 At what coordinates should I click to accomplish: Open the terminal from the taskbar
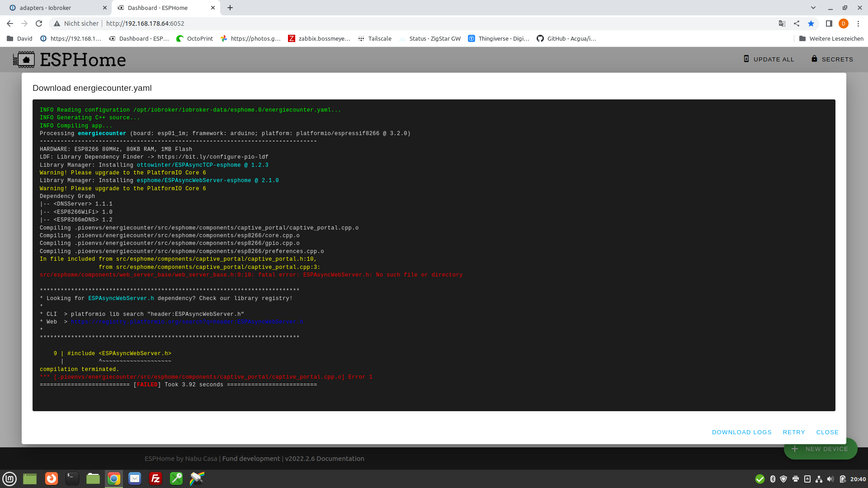72,479
